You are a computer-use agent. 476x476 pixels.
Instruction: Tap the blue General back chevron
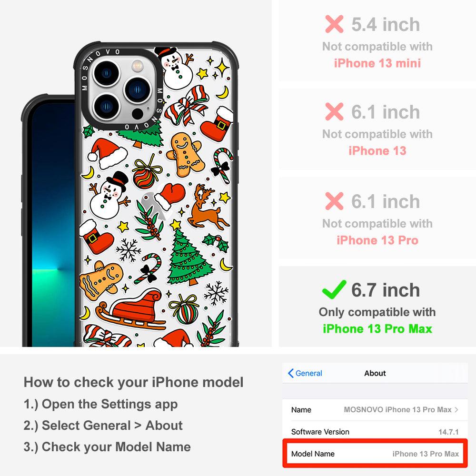click(x=290, y=373)
